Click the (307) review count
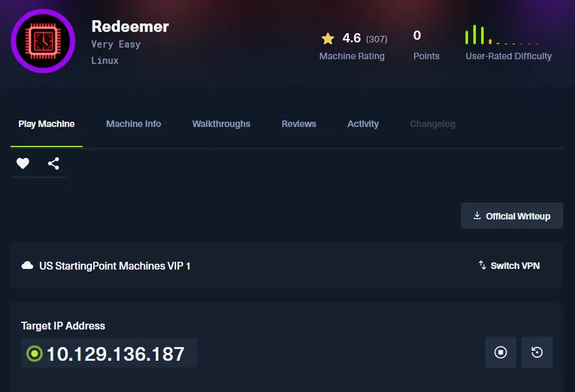This screenshot has height=392, width=575. (377, 39)
